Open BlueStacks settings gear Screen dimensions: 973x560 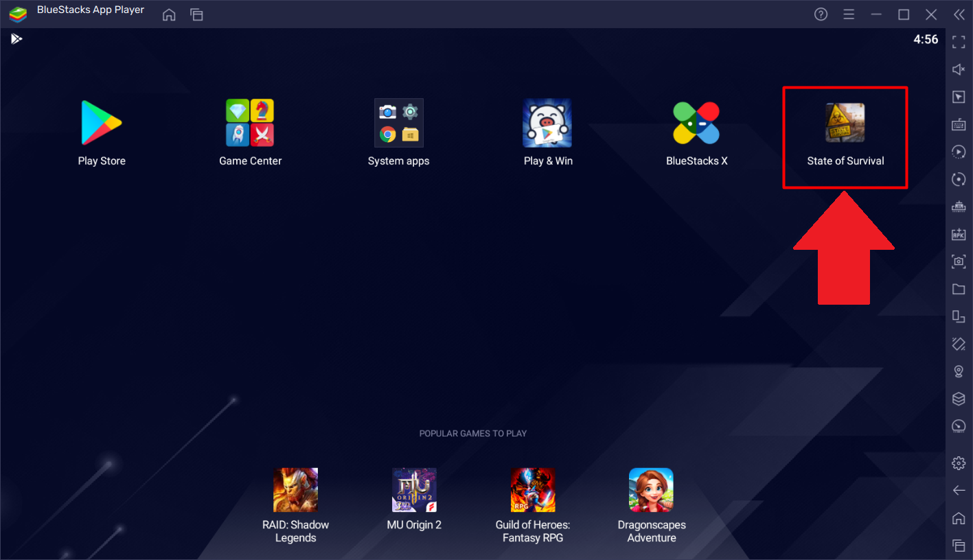tap(959, 463)
